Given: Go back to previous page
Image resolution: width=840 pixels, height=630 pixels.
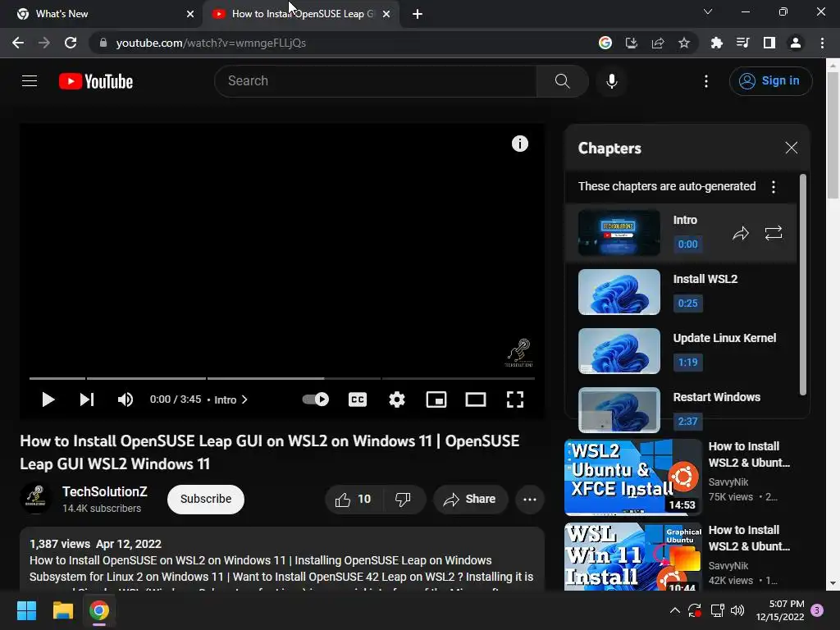Looking at the screenshot, I should coord(18,43).
